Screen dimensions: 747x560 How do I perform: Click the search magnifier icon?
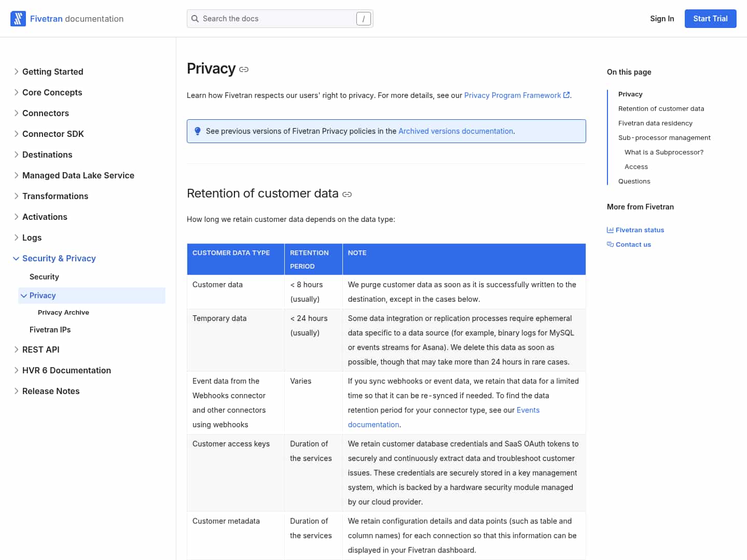(195, 19)
